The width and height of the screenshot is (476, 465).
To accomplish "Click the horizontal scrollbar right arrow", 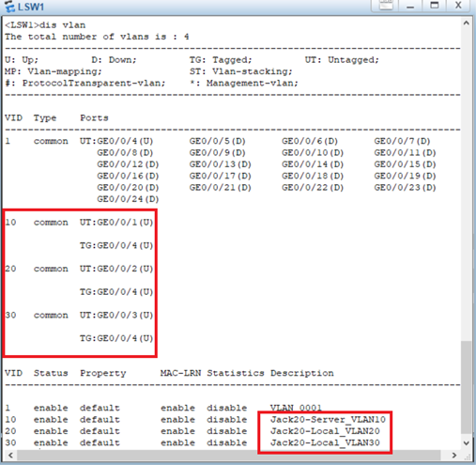I will [x=454, y=455].
